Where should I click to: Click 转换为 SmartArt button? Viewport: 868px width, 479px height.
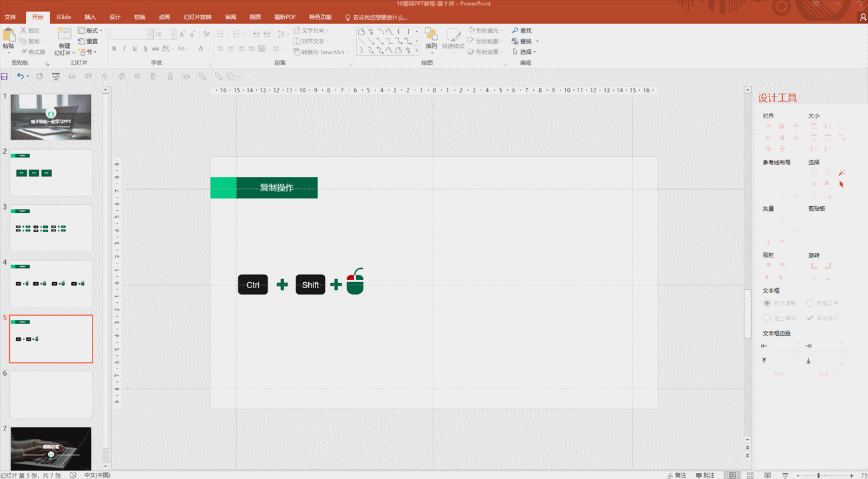click(x=321, y=52)
